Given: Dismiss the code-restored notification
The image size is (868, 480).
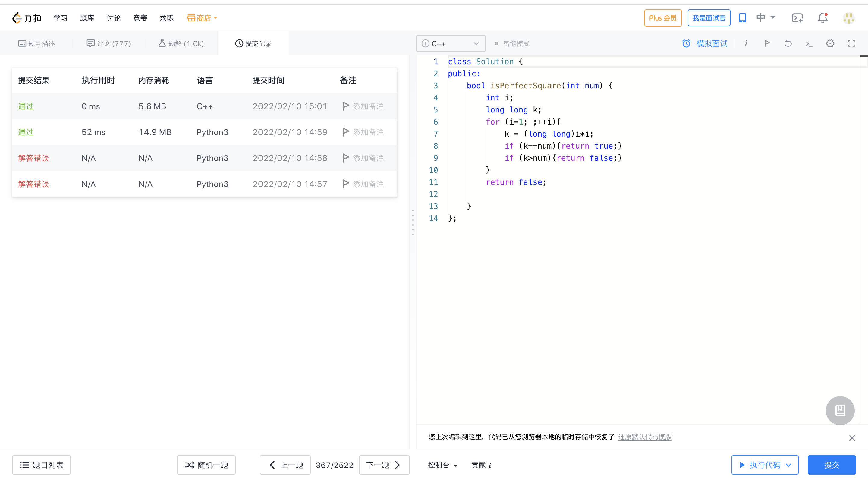Looking at the screenshot, I should click(852, 438).
